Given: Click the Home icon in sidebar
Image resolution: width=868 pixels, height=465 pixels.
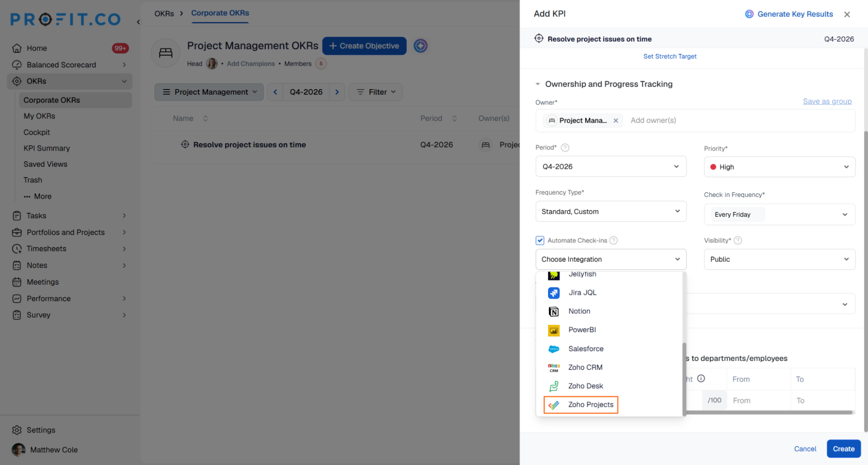Looking at the screenshot, I should [17, 48].
